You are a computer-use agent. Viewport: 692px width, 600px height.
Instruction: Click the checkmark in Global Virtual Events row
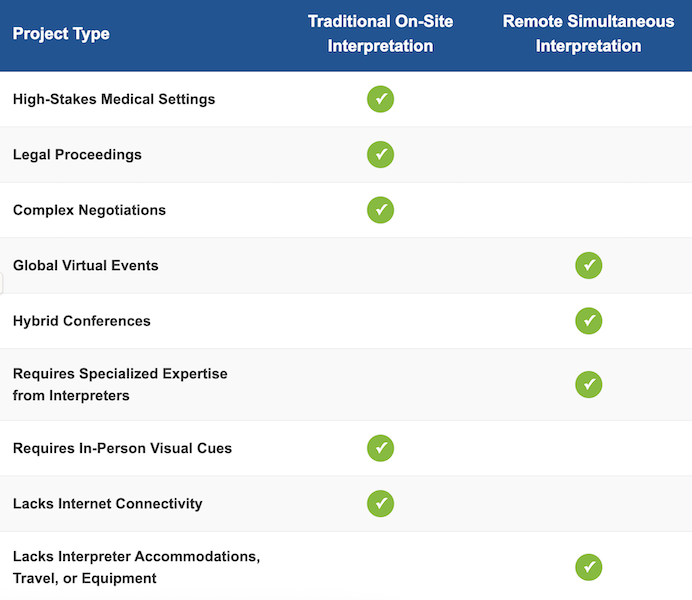589,266
